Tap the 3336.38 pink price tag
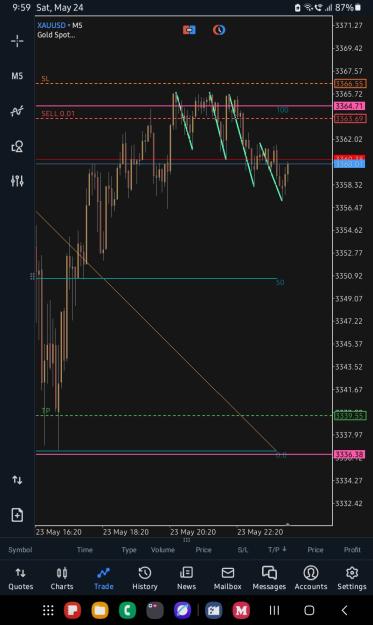Image resolution: width=373 pixels, height=625 pixels. [349, 454]
